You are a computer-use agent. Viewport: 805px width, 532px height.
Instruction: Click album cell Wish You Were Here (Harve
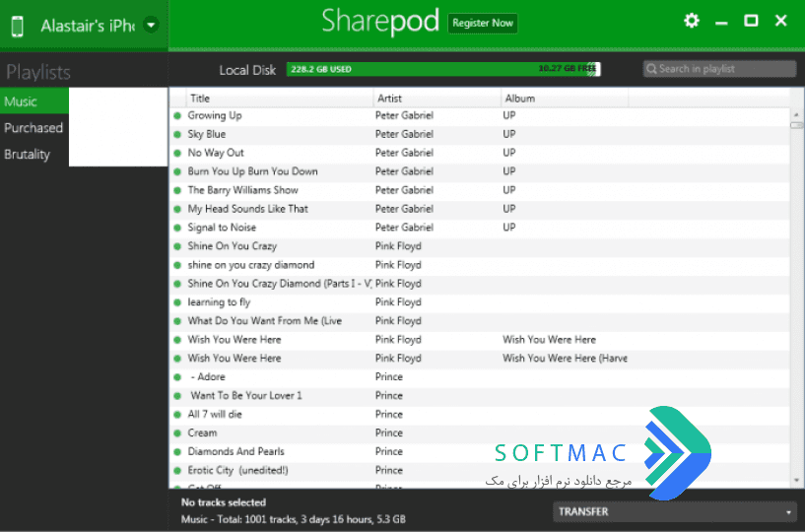pyautogui.click(x=565, y=358)
